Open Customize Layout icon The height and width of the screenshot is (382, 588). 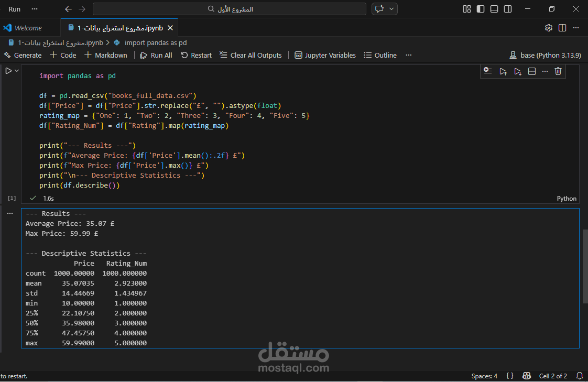pos(467,9)
